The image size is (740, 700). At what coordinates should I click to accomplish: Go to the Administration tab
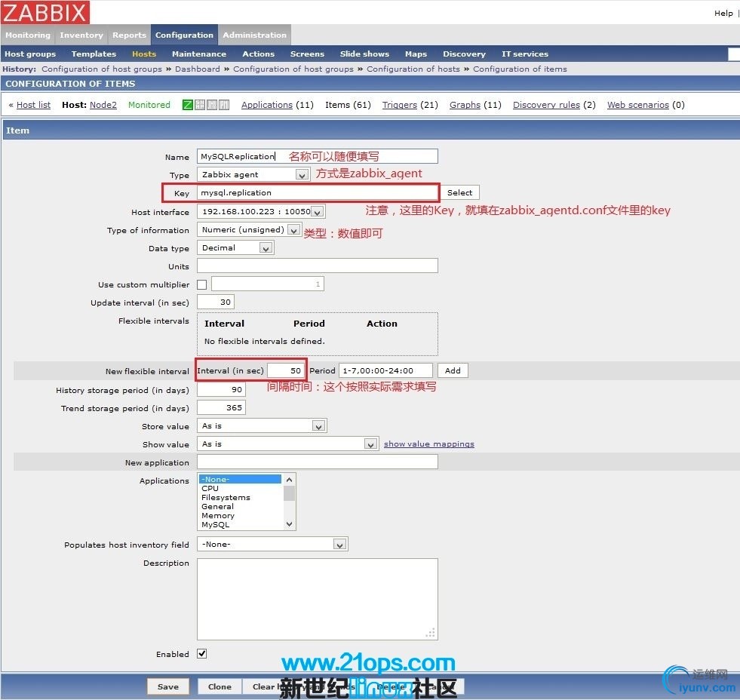point(254,35)
